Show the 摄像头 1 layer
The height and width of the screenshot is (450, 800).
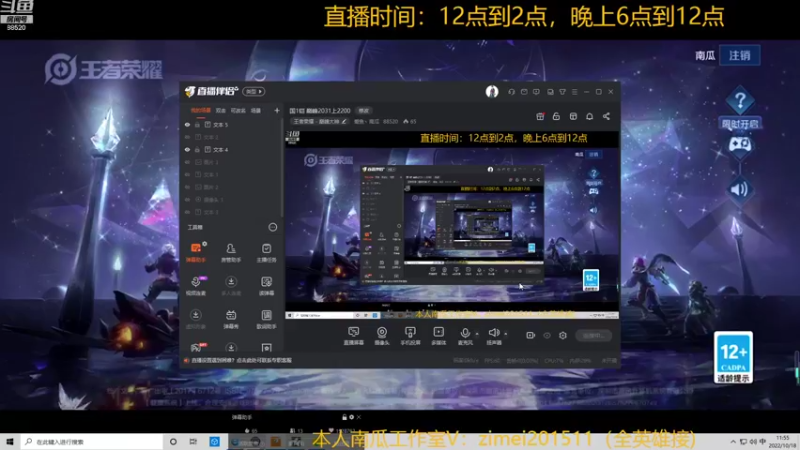pos(187,199)
